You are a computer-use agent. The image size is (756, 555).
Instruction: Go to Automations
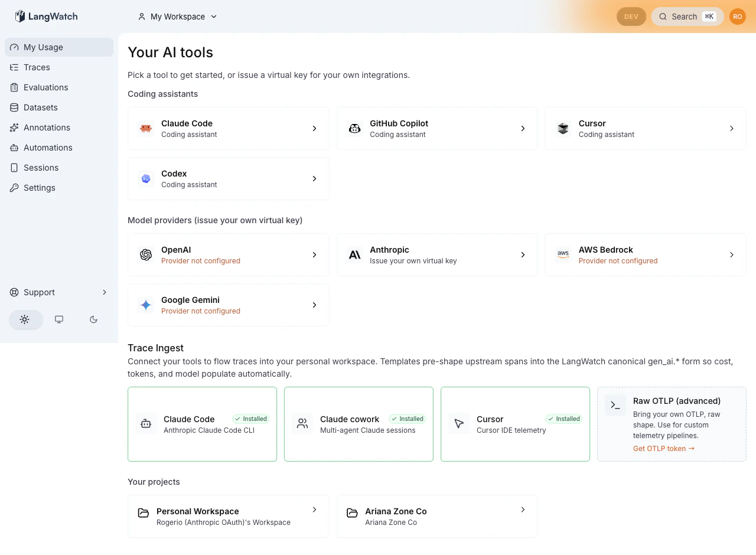tap(59, 148)
